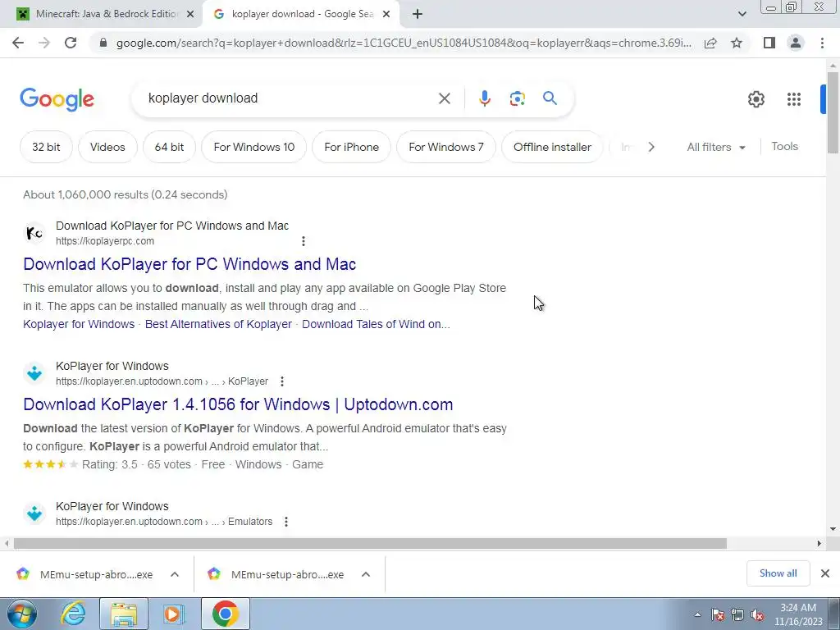
Task: Select the For Windows 10 chip
Action: point(254,147)
